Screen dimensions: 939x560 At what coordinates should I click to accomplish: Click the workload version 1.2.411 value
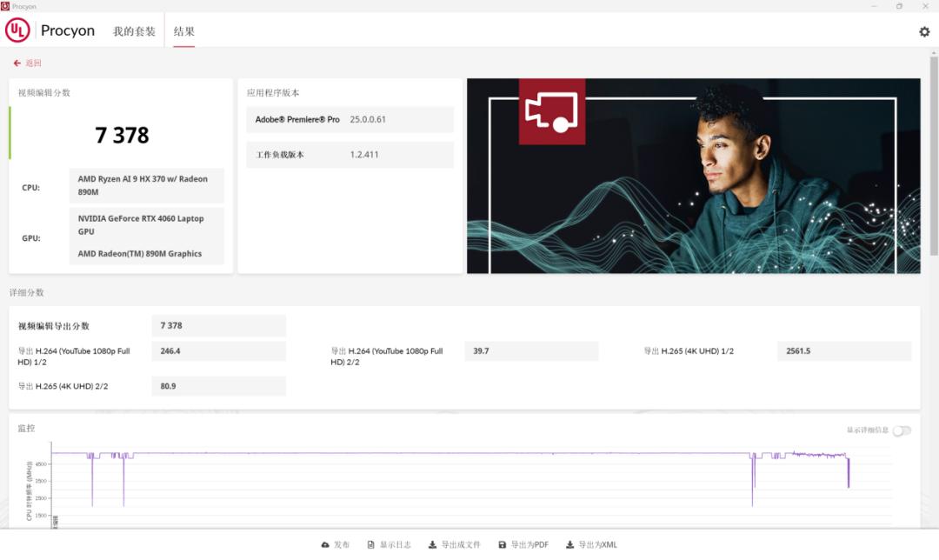pos(364,155)
